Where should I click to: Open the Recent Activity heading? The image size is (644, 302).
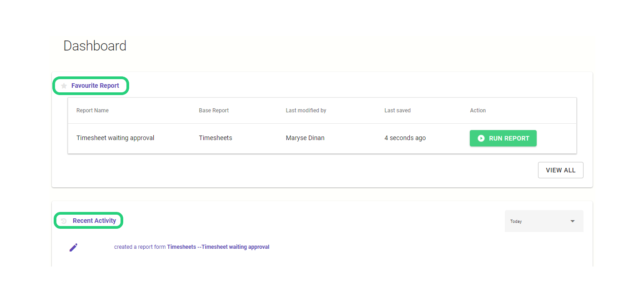[94, 221]
